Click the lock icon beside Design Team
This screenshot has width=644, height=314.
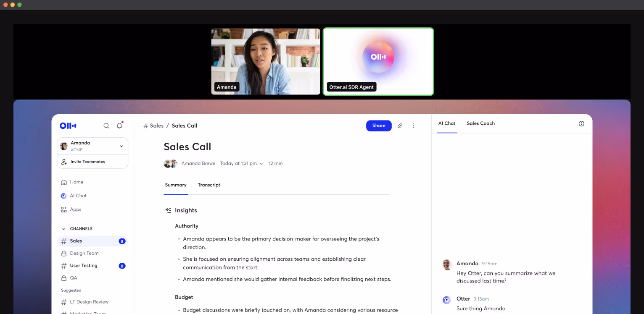click(64, 254)
